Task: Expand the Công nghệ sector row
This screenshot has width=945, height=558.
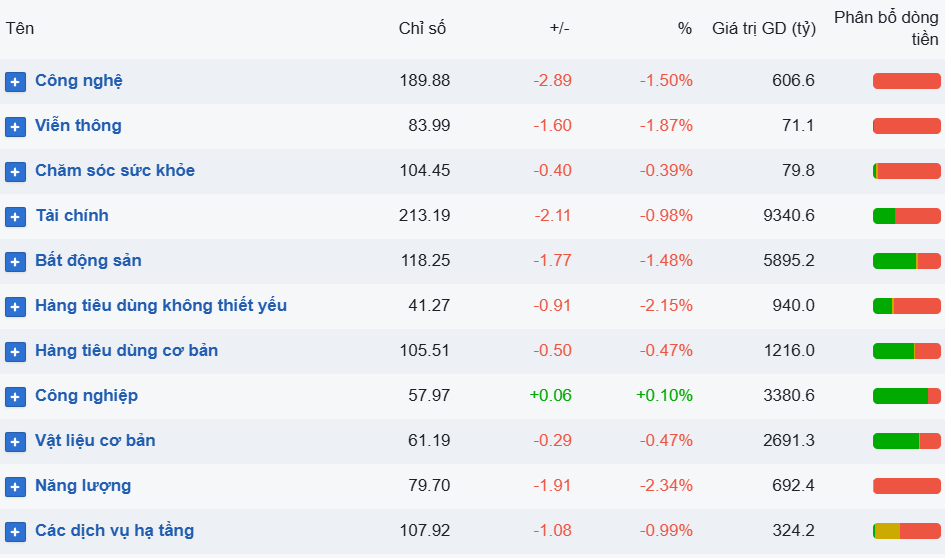Action: click(15, 82)
